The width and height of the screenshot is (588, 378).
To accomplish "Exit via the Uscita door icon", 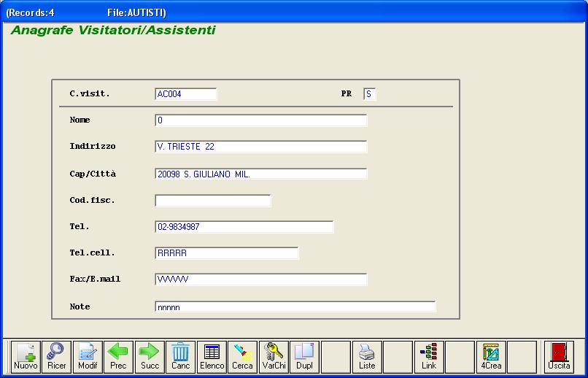I will (x=559, y=357).
